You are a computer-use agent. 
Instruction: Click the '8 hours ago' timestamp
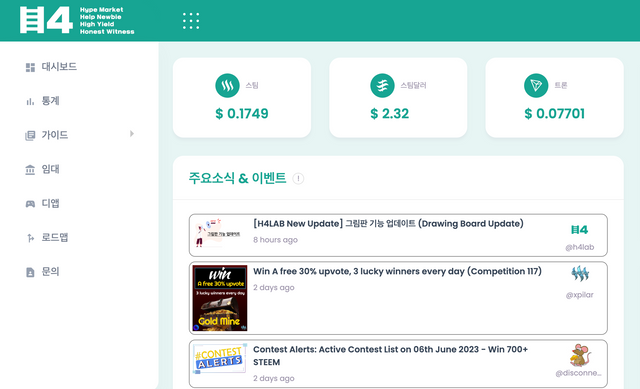coord(276,240)
